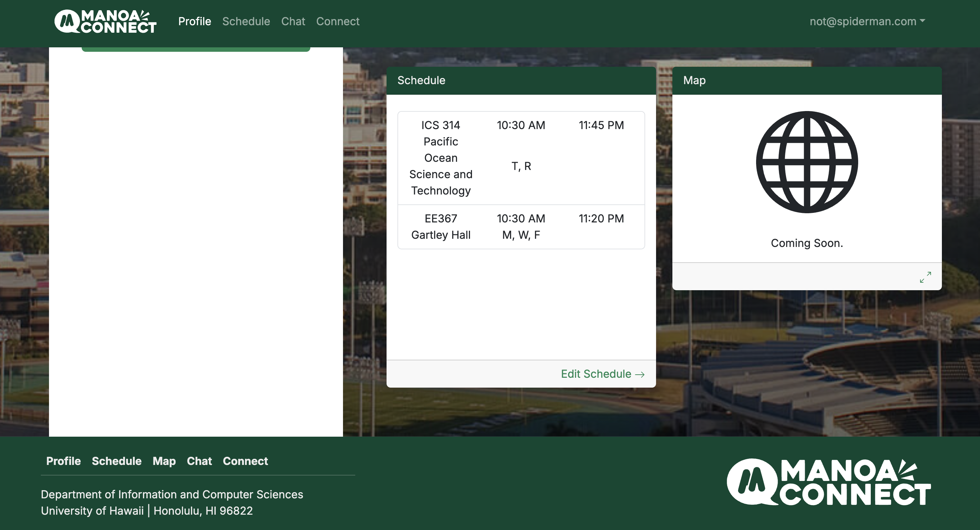
Task: Click the green button above the profile panel
Action: click(196, 49)
